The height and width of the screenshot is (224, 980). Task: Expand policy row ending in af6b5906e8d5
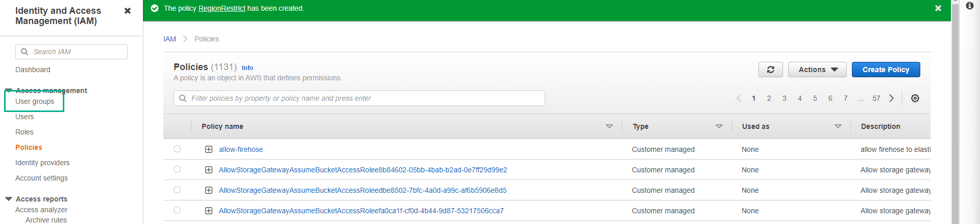tap(209, 190)
